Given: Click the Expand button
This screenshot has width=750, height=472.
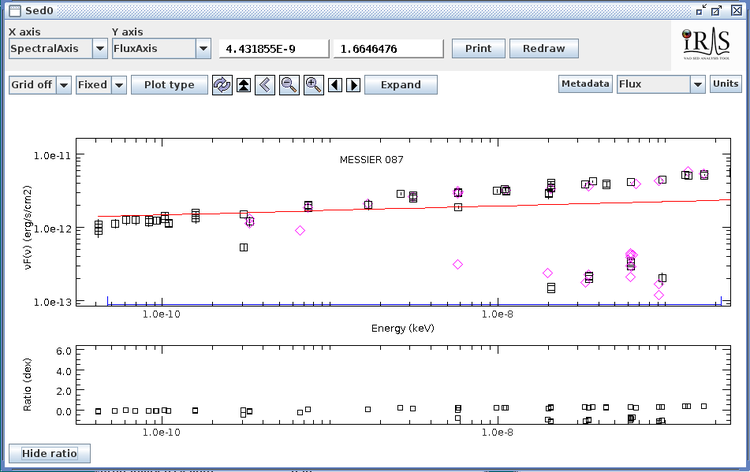Looking at the screenshot, I should (x=401, y=85).
